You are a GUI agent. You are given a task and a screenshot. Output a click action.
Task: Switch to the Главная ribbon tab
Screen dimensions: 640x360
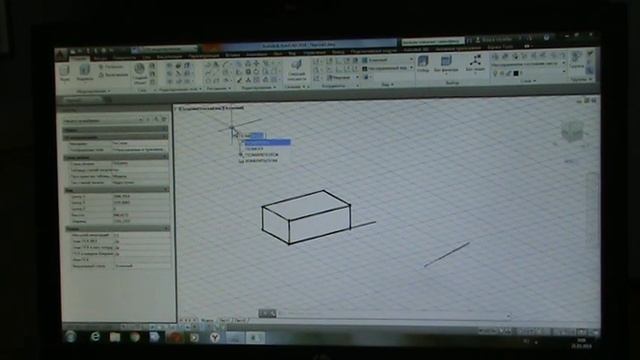pos(79,58)
